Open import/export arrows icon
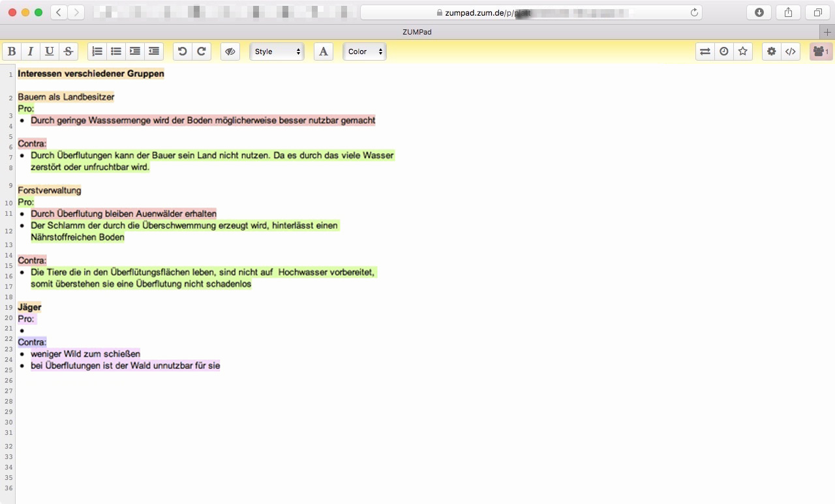 pyautogui.click(x=705, y=52)
